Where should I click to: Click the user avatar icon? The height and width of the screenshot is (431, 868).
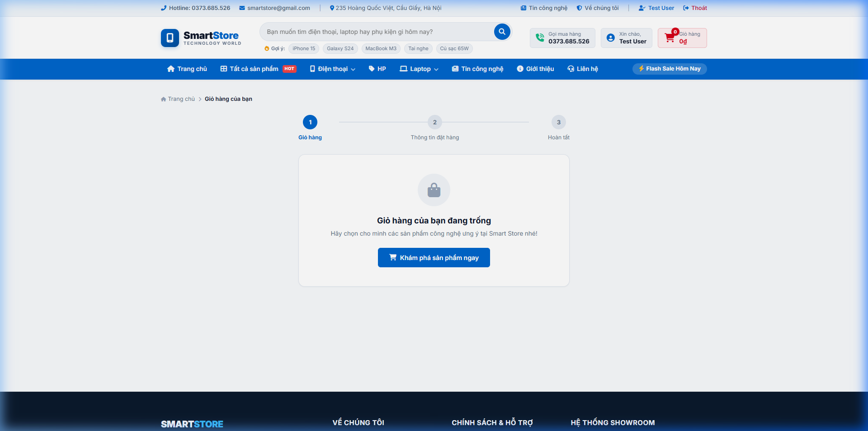611,38
